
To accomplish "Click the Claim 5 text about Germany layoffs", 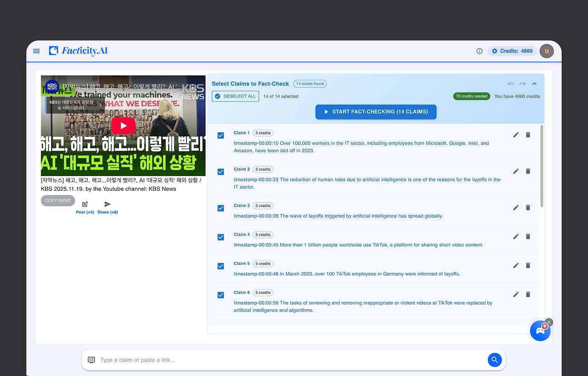I will (347, 274).
